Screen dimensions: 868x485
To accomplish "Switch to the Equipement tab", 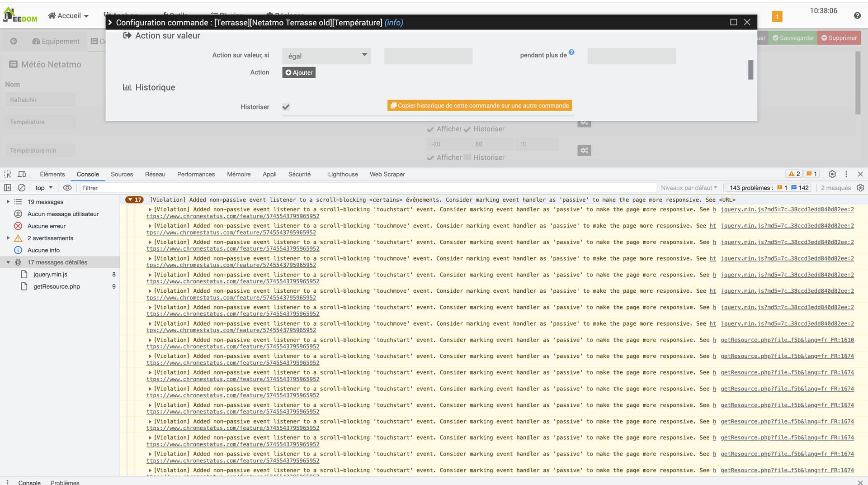I will [56, 41].
